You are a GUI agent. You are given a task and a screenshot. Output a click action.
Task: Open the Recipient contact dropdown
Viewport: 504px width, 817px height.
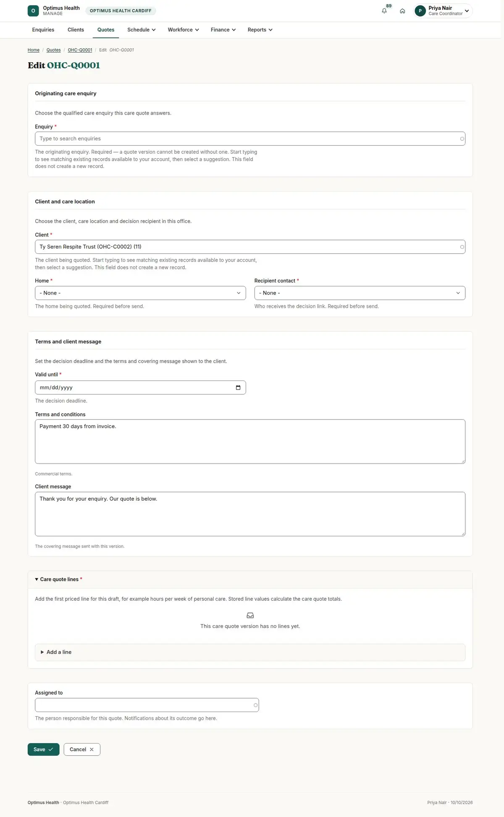pos(360,293)
